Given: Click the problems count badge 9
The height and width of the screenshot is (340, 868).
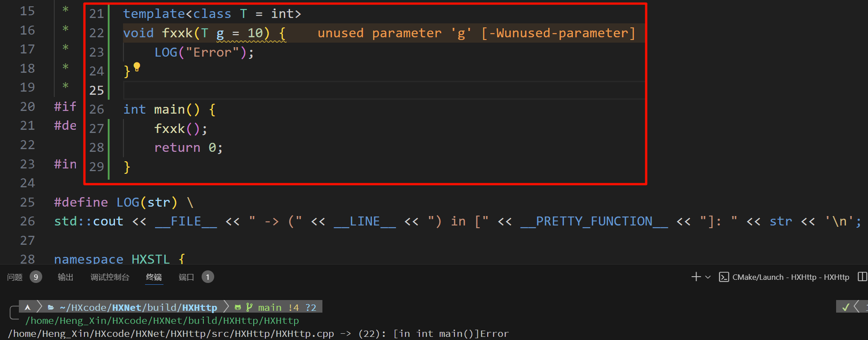Looking at the screenshot, I should tap(36, 277).
